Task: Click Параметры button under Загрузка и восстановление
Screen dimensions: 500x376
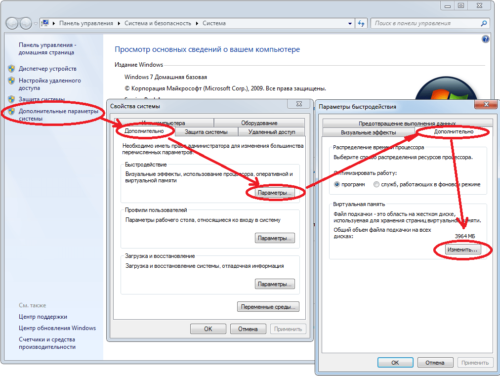Action: point(275,284)
